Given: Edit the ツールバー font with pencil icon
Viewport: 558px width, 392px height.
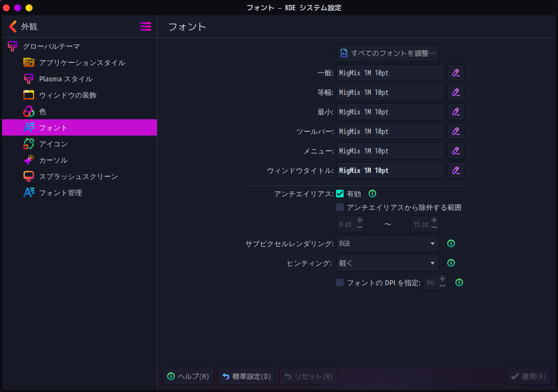Looking at the screenshot, I should 455,132.
